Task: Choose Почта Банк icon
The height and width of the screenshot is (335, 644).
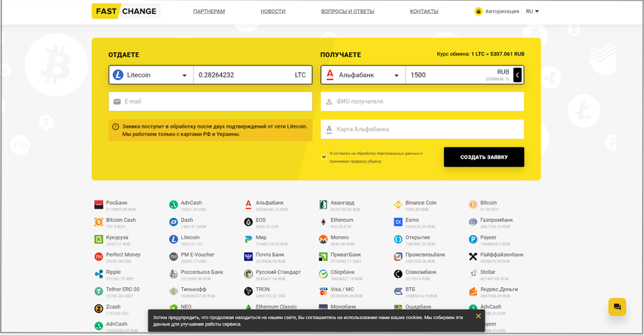Action: coord(248,257)
